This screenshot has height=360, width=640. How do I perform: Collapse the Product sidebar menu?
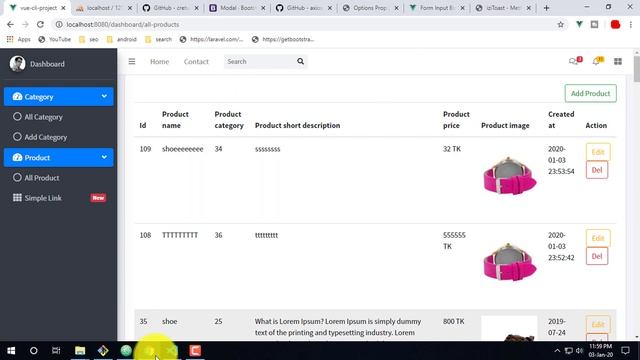coord(59,158)
